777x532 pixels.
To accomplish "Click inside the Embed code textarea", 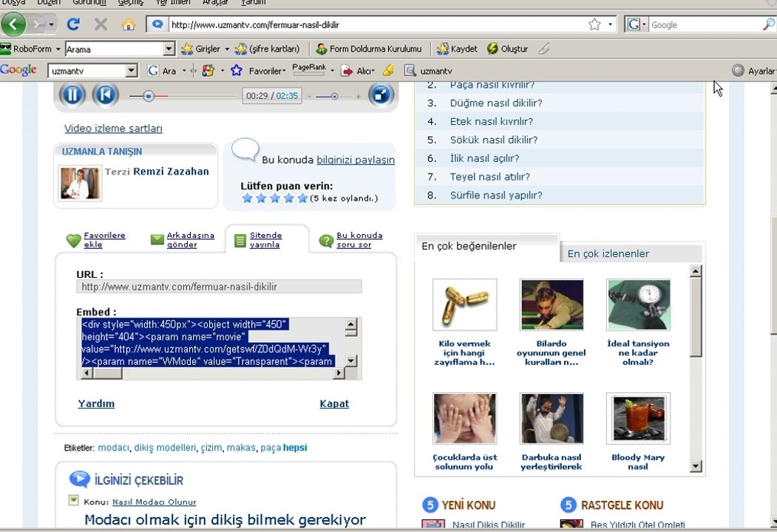I will (213, 343).
